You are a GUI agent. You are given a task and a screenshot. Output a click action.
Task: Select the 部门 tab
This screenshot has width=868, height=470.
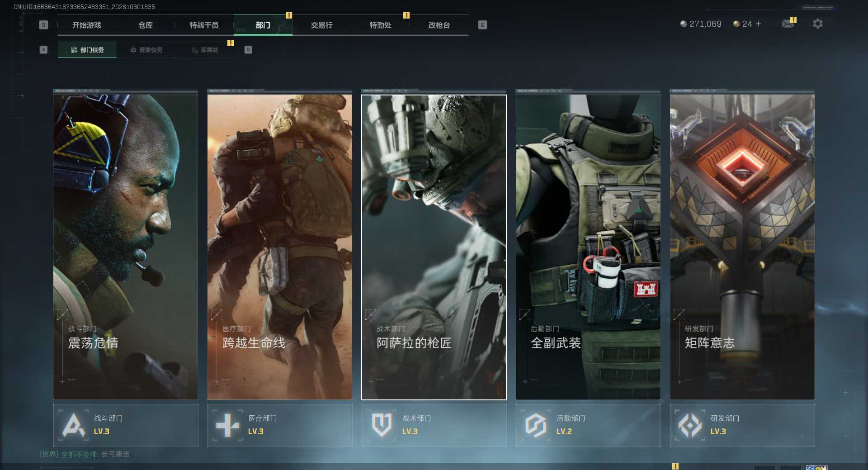click(x=263, y=25)
